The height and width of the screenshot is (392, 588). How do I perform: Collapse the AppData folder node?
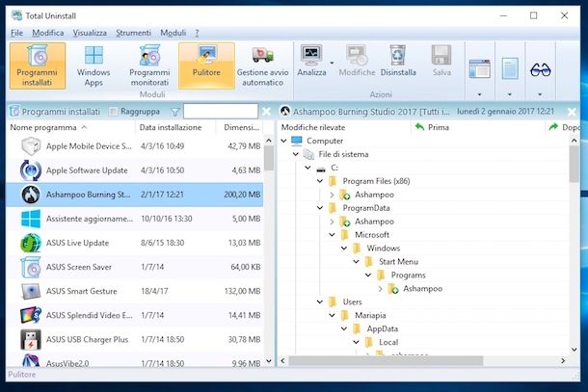[344, 329]
